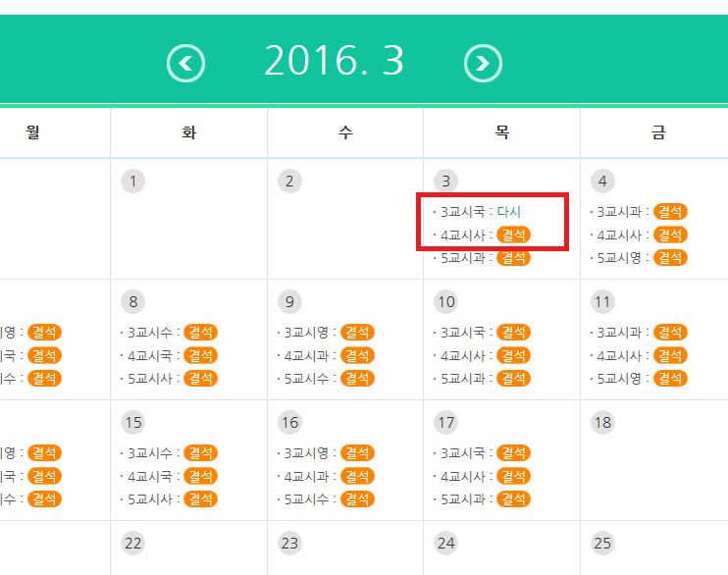
Task: Click 결석 badge for 3교시영 on March 16
Action: (x=357, y=453)
